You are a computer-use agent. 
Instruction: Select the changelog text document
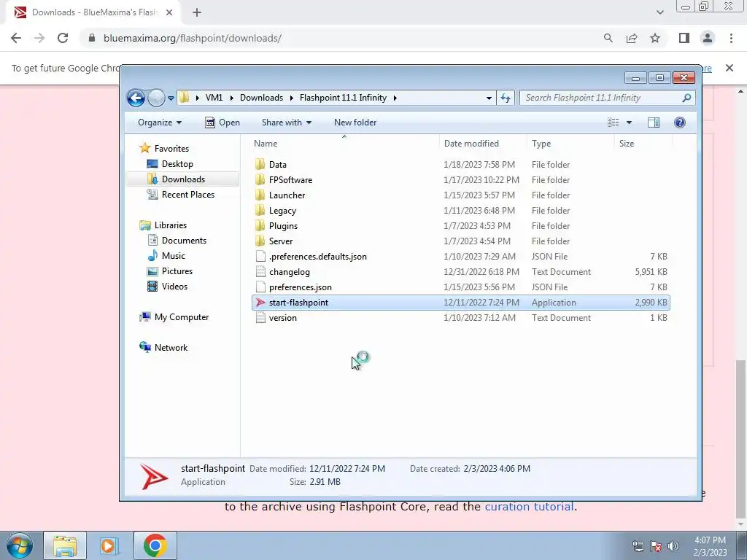289,271
